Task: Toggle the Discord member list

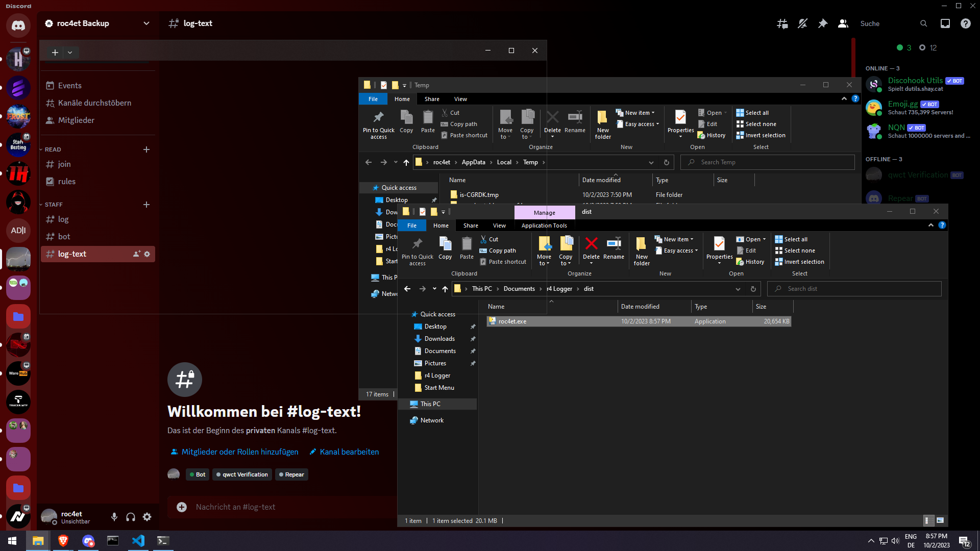Action: [843, 23]
